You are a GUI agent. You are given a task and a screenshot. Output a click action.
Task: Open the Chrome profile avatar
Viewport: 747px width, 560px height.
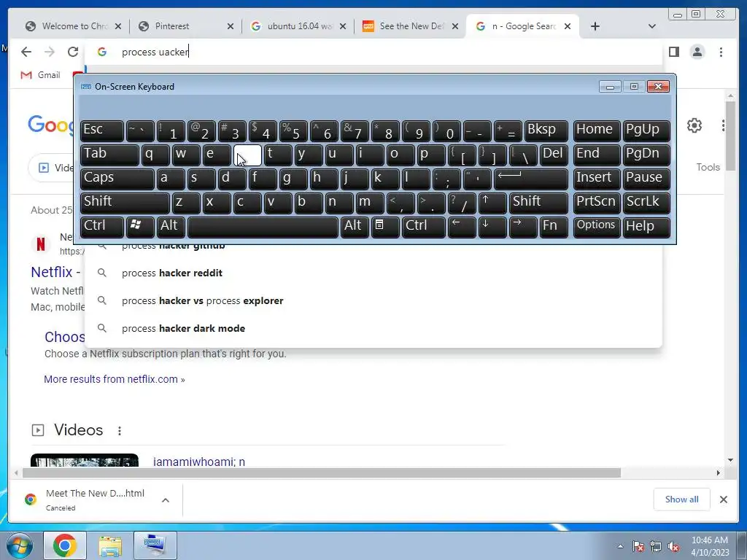tap(697, 52)
